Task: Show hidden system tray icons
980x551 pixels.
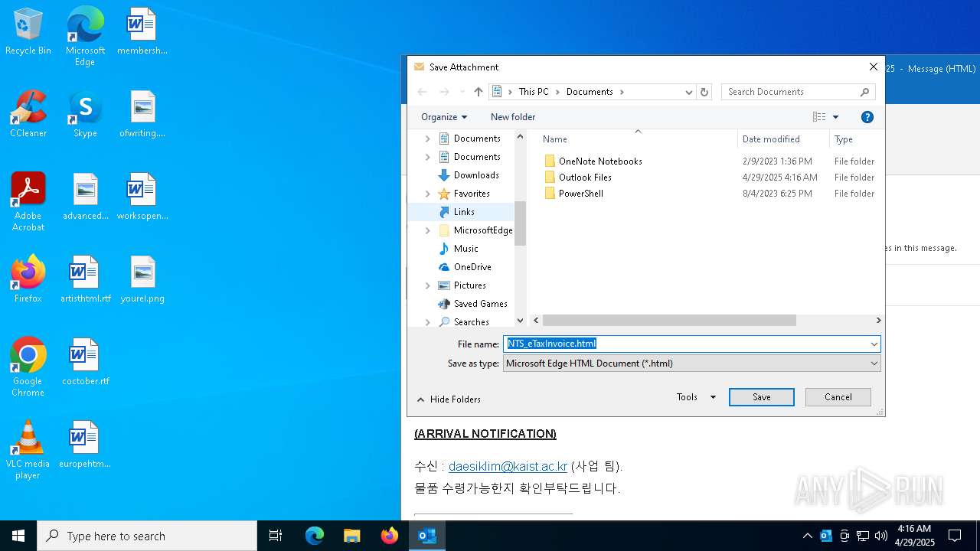Action: tap(807, 536)
